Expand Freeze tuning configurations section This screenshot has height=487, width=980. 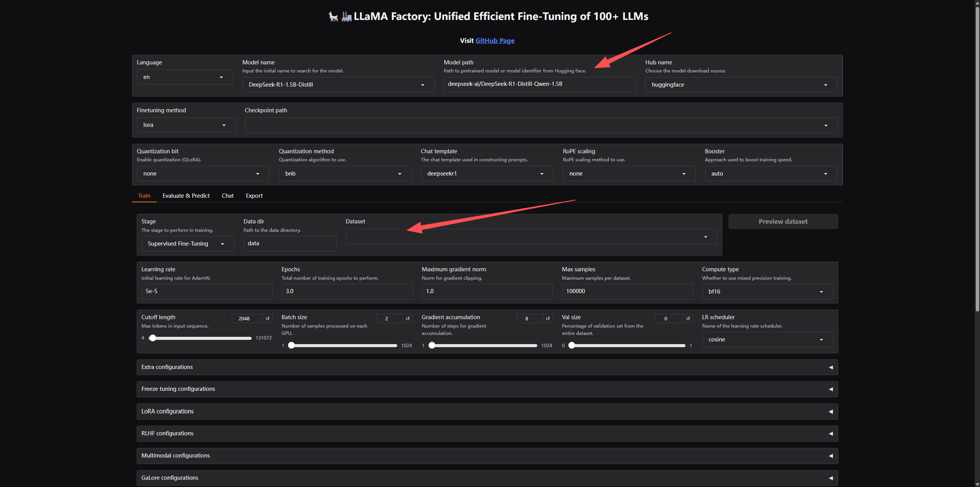(487, 389)
